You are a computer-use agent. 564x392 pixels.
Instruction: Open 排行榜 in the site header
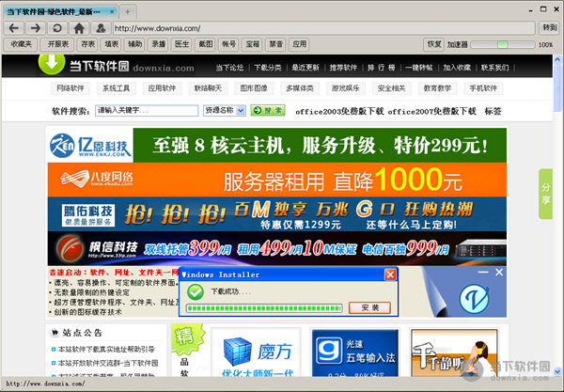(x=381, y=68)
